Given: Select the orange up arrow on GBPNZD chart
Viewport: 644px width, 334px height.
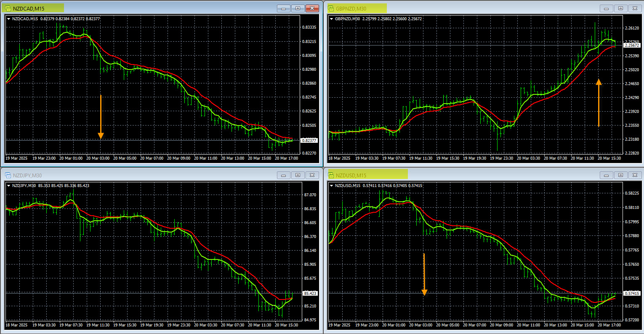Looking at the screenshot, I should 599,103.
